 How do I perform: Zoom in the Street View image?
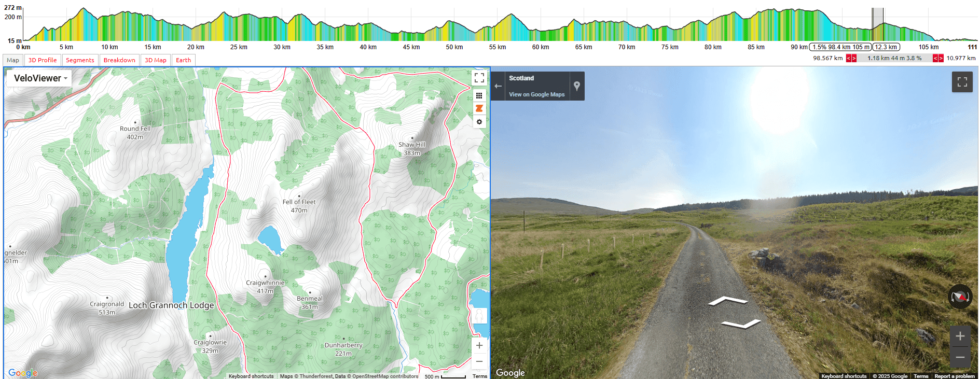click(x=960, y=336)
